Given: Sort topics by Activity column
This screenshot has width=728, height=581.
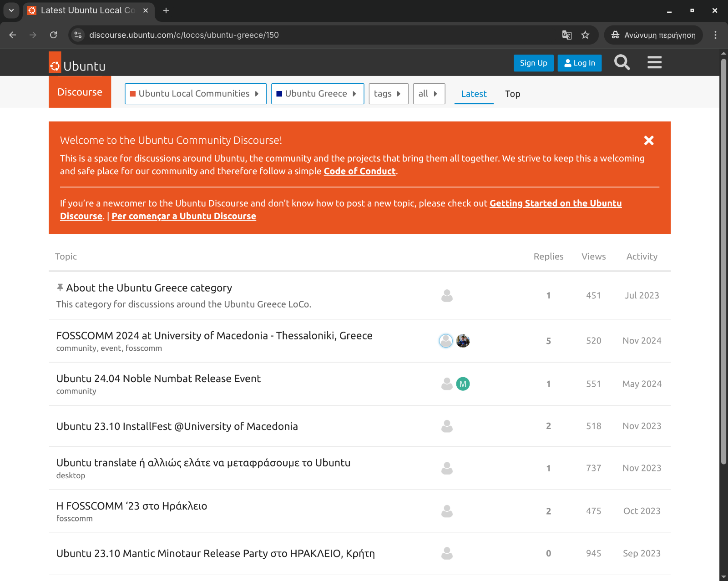Looking at the screenshot, I should pyautogui.click(x=642, y=257).
